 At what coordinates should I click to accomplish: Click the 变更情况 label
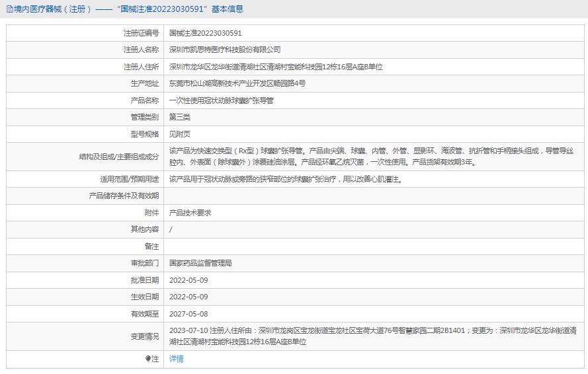[x=145, y=336]
